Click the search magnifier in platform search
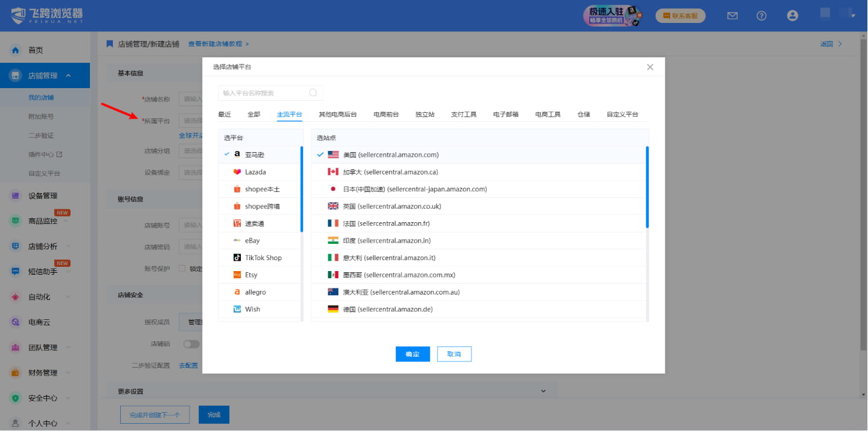This screenshot has width=868, height=431. pyautogui.click(x=313, y=93)
